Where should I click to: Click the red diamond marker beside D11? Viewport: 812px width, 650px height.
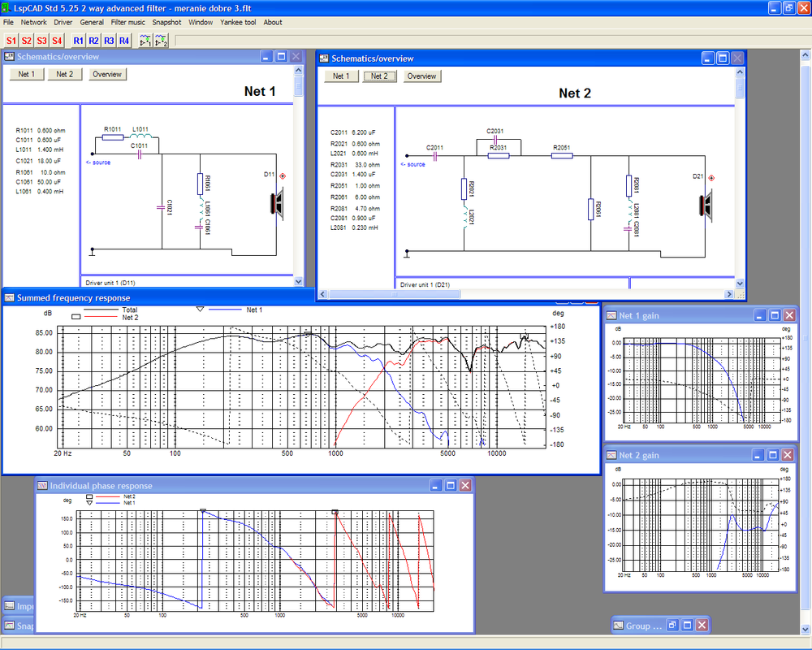pyautogui.click(x=283, y=176)
